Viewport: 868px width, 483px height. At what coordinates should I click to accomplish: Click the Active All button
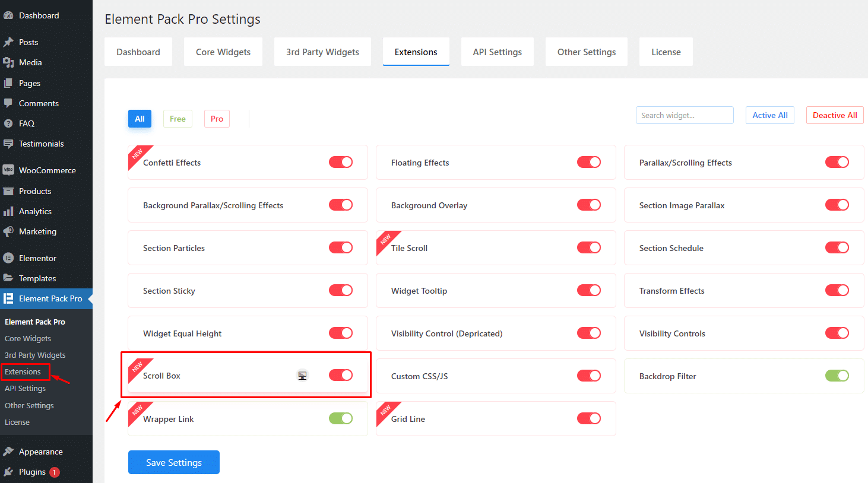(x=770, y=115)
